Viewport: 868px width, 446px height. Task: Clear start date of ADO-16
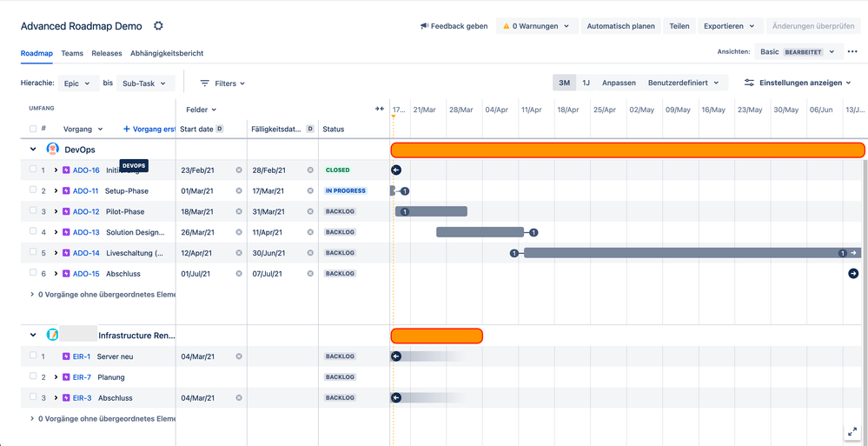point(239,170)
